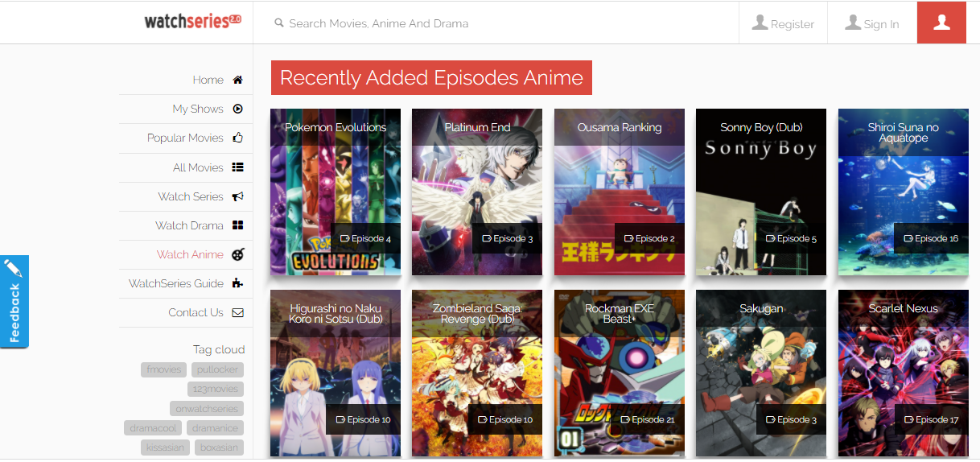This screenshot has width=980, height=462.
Task: Click the home icon beside Home
Action: 237,80
